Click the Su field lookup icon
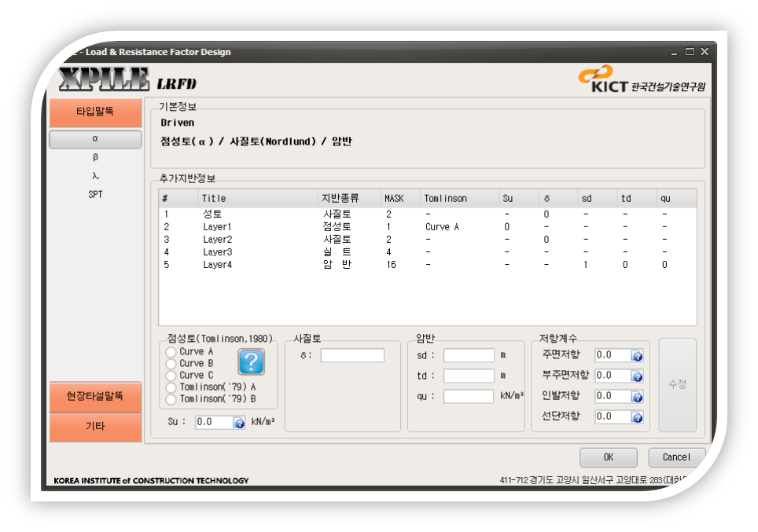 (239, 422)
